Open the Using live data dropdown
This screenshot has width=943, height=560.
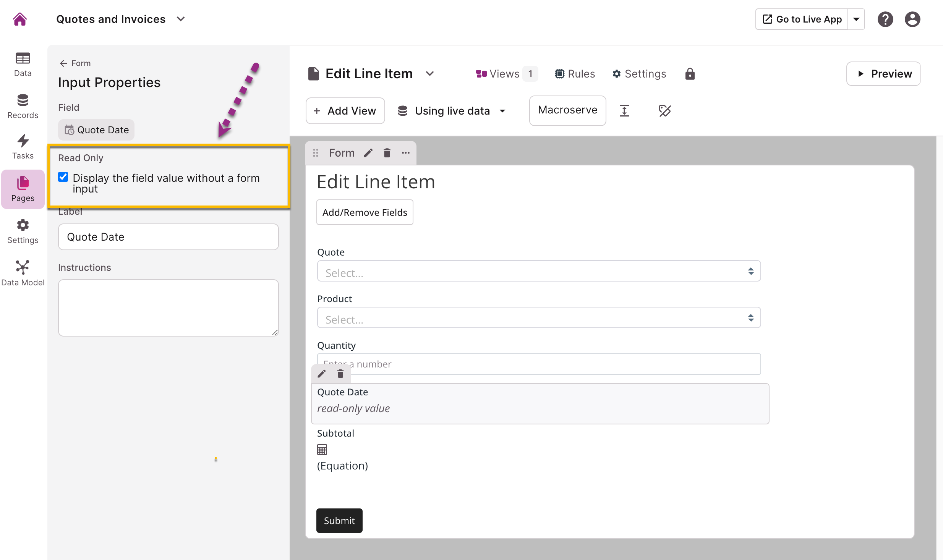[452, 111]
